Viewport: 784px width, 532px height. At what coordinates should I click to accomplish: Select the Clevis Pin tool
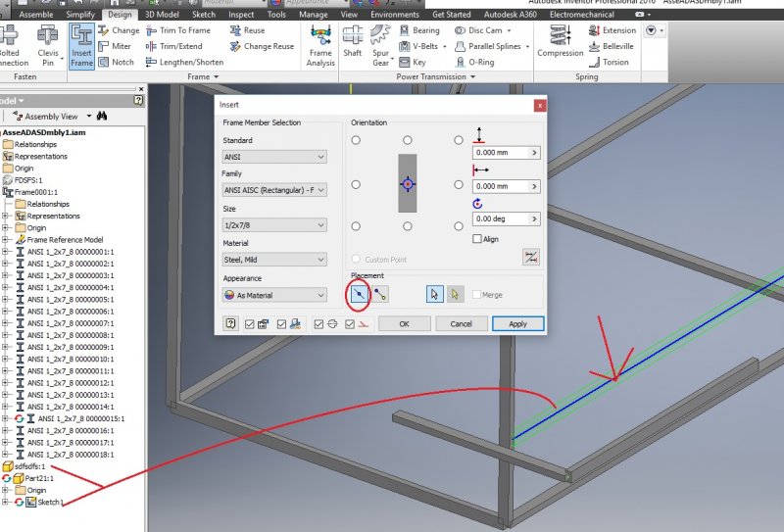coord(48,46)
